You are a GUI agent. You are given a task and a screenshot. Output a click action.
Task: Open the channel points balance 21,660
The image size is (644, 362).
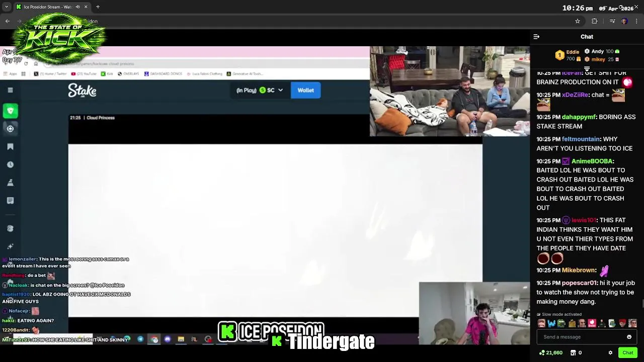pos(550,353)
